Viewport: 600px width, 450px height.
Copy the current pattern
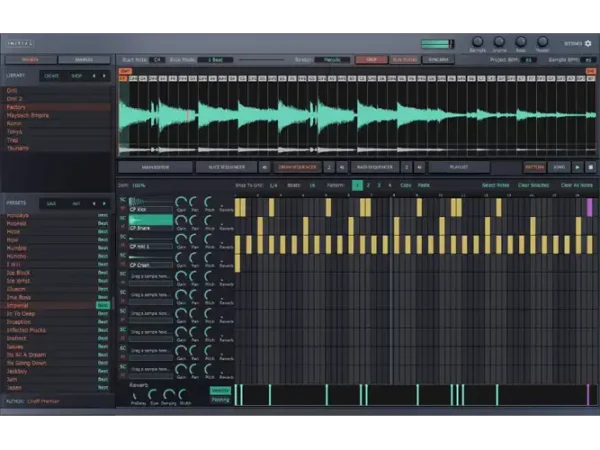click(406, 185)
